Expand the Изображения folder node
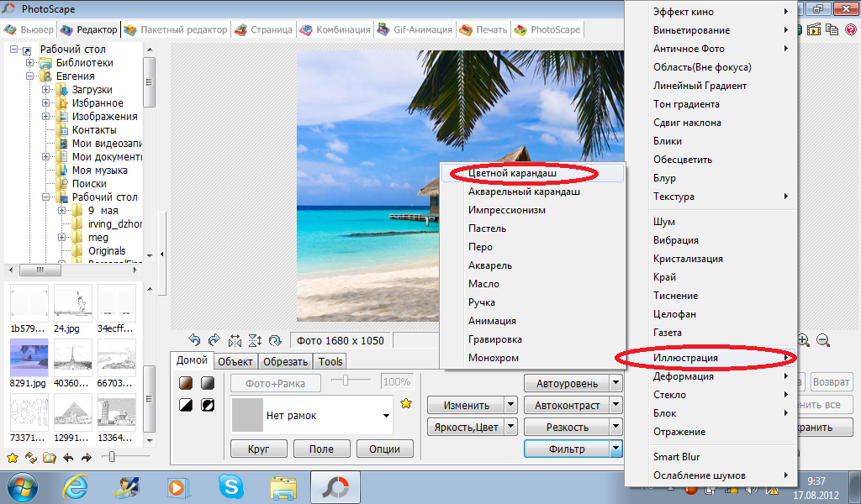Image resolution: width=861 pixels, height=504 pixels. (46, 116)
